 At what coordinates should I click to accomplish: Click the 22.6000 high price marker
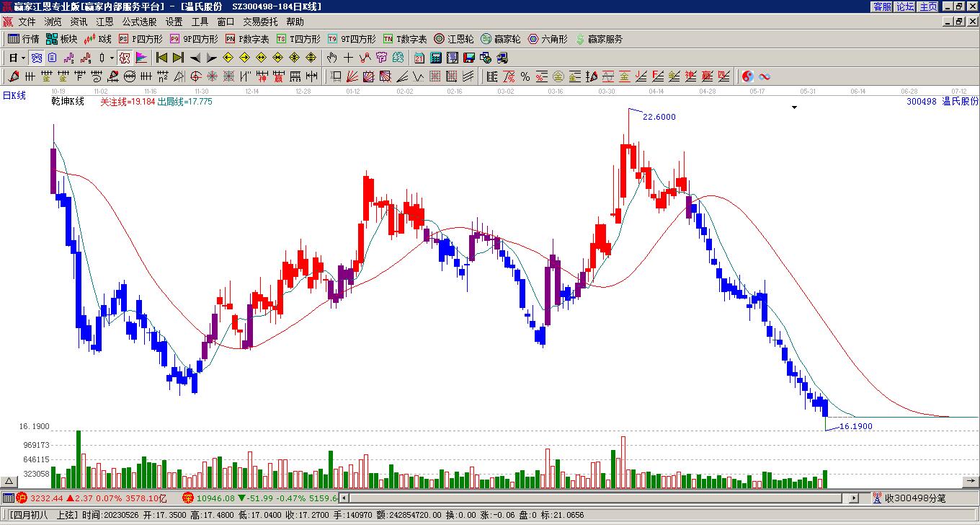(x=659, y=117)
